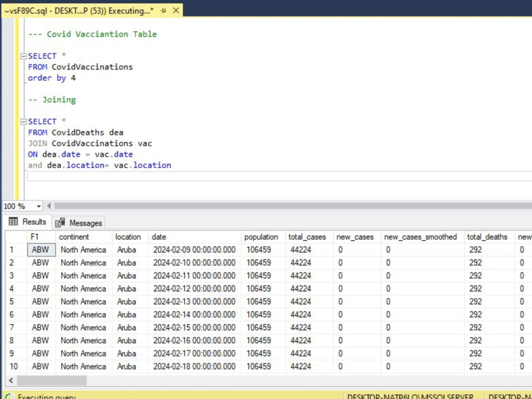Viewport: 532px width, 399px height.
Task: Select row 10 by its row number
Action: pyautogui.click(x=16, y=367)
